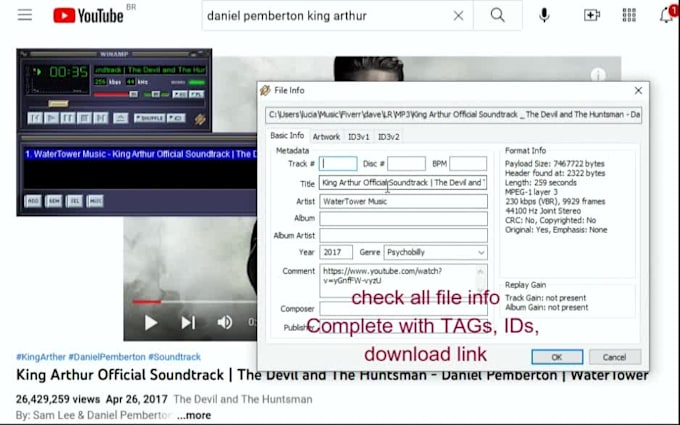Click the Winamp lightning bolt logo

tap(200, 119)
